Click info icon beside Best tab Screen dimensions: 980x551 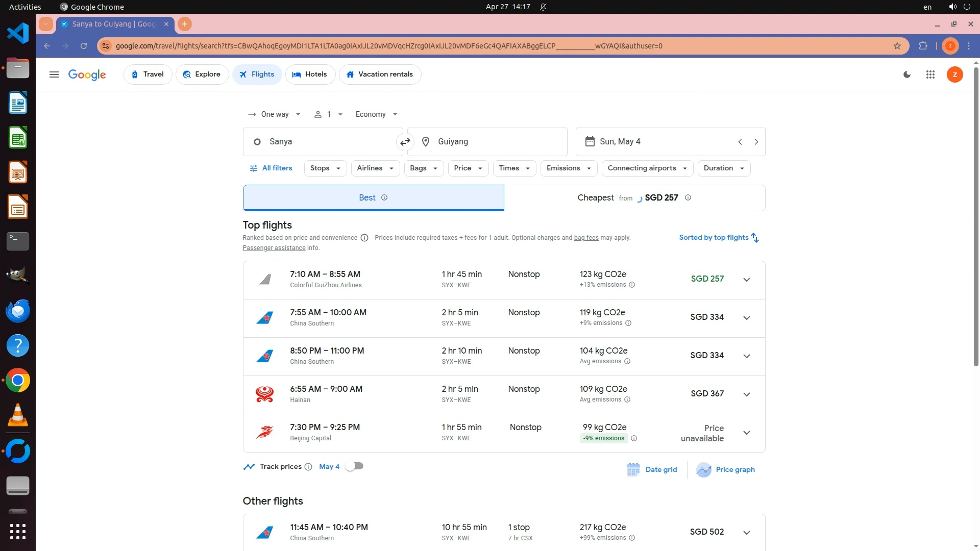384,198
